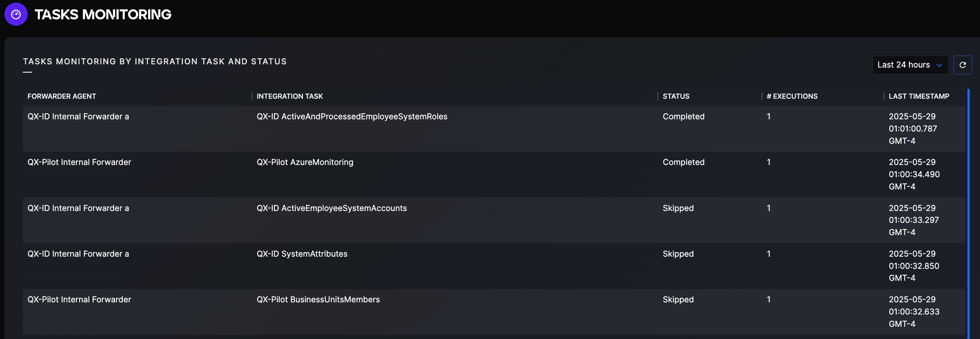The width and height of the screenshot is (980, 339).
Task: Click the Last Timestamp column header
Action: tap(918, 96)
